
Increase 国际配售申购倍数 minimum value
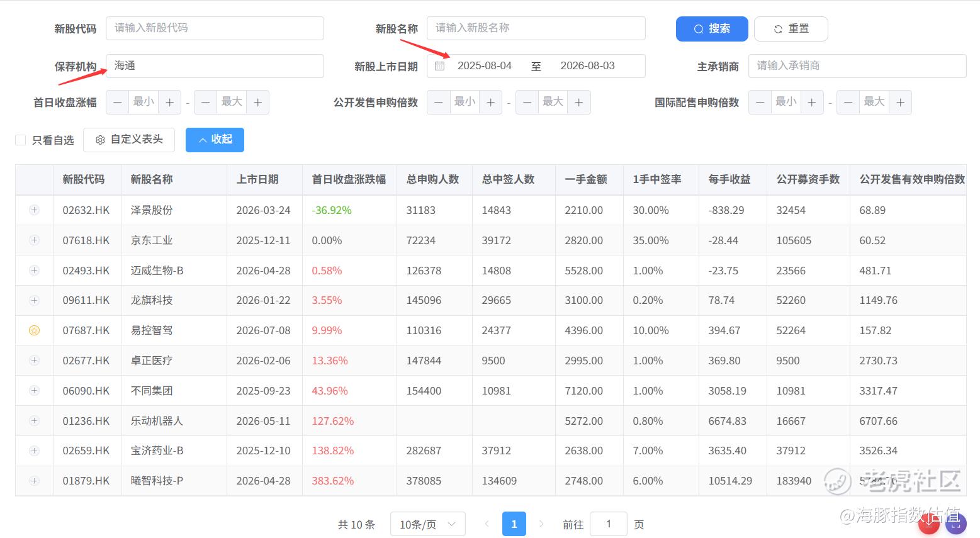[x=812, y=103]
